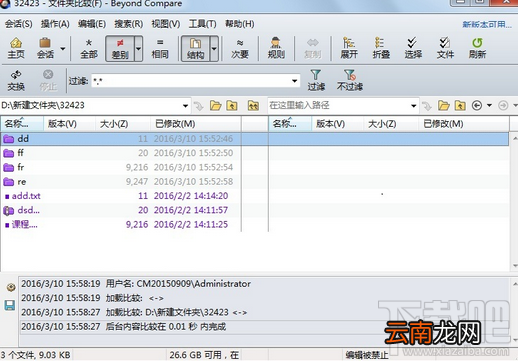Show all files with 全部 button
Image resolution: width=518 pixels, height=361 pixels.
point(89,48)
